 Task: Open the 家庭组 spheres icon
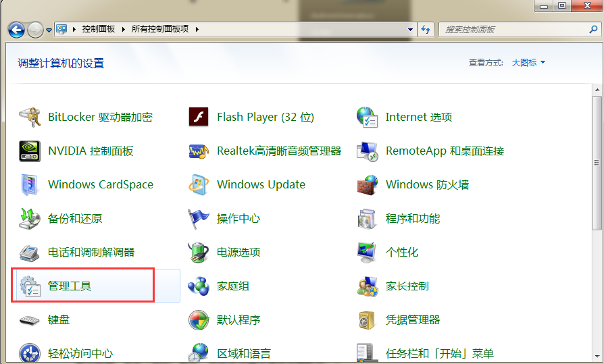click(199, 286)
